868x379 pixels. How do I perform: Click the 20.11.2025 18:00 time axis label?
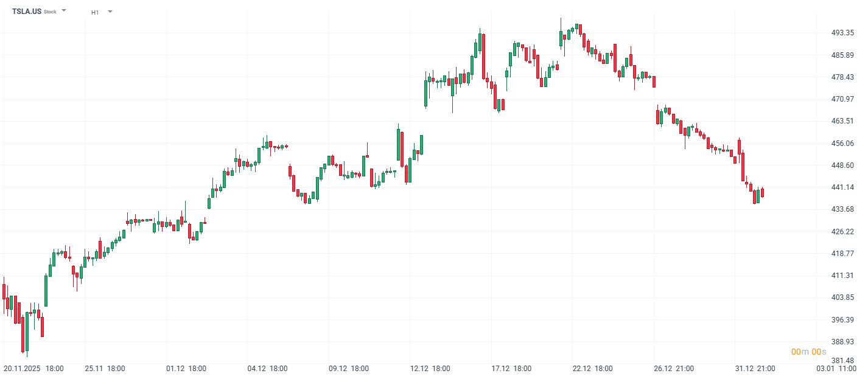click(x=33, y=369)
